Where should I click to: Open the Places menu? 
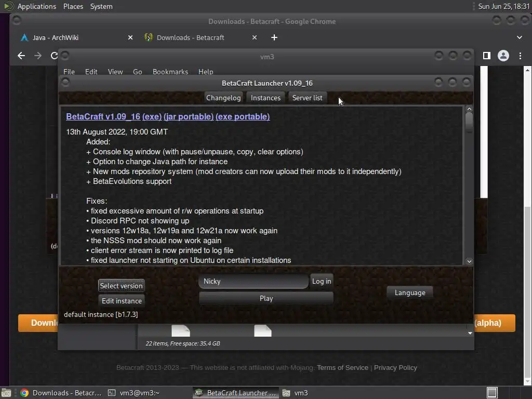(73, 6)
